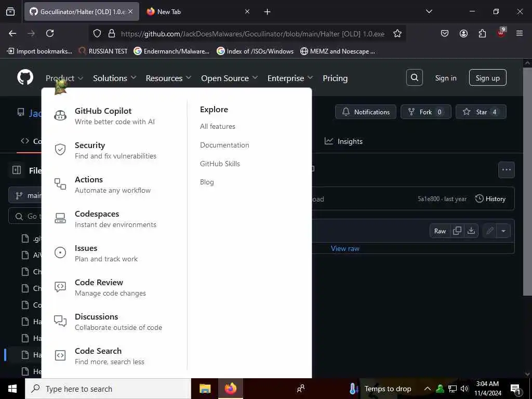Screen dimensions: 532x399
Task: Open All features under Explore
Action: tap(218, 126)
